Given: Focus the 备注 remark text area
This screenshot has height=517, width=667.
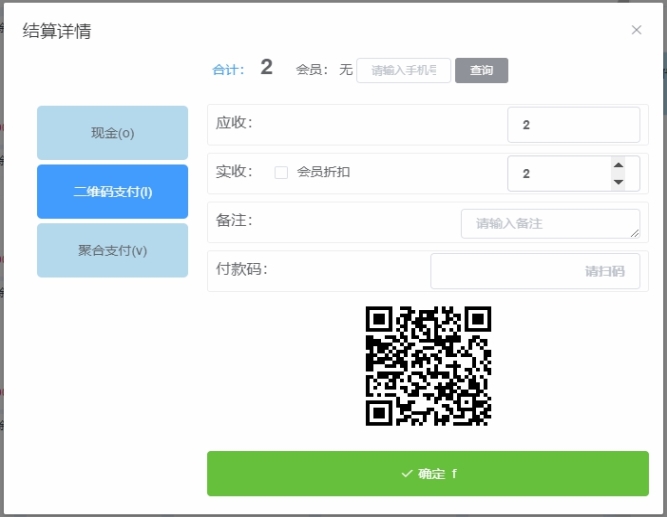Looking at the screenshot, I should pyautogui.click(x=550, y=223).
